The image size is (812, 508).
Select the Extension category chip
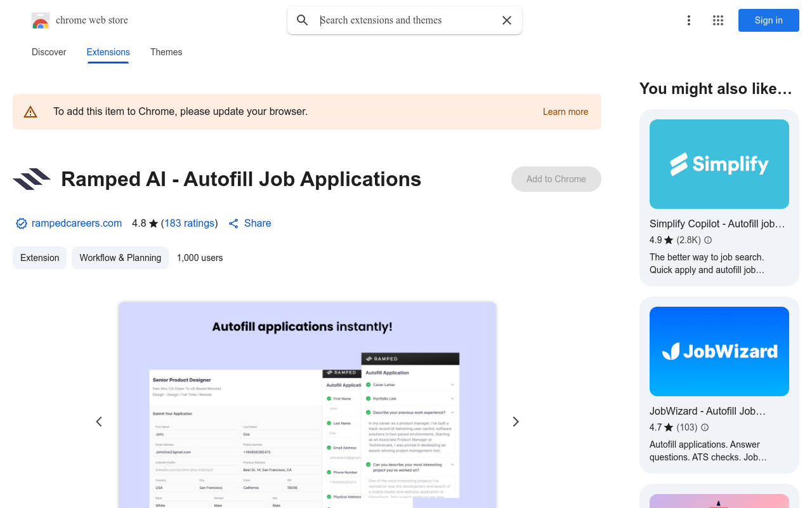tap(39, 258)
